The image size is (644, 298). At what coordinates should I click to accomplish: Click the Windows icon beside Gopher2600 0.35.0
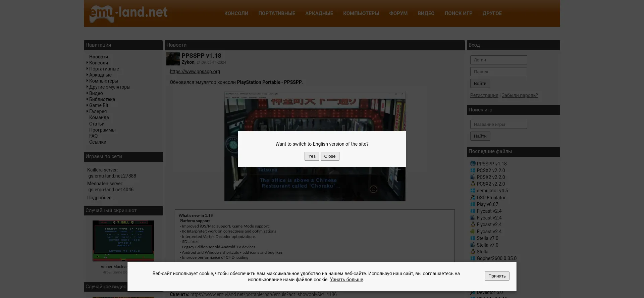tap(473, 258)
